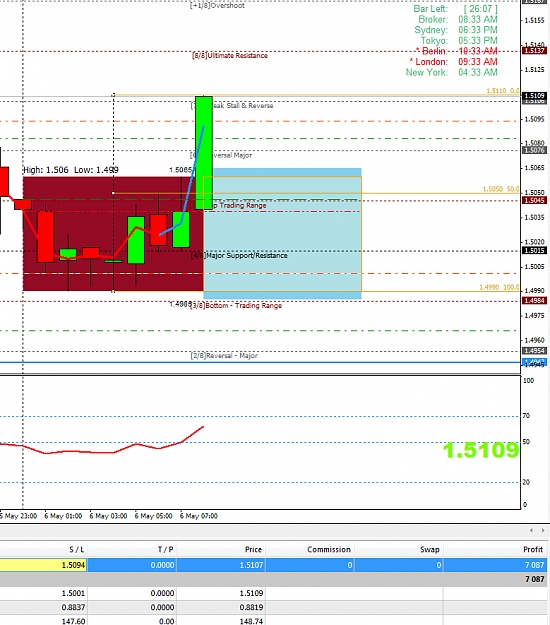The image size is (550, 625).
Task: Select the light blue projected range rectangle
Action: [x=282, y=234]
